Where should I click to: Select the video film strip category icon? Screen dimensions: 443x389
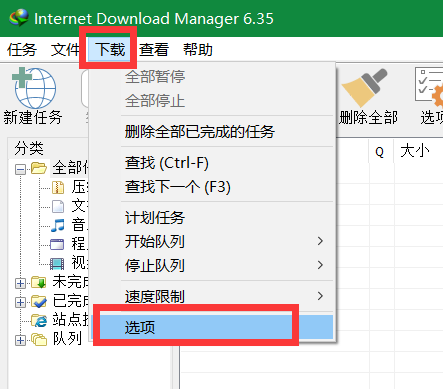(x=57, y=264)
